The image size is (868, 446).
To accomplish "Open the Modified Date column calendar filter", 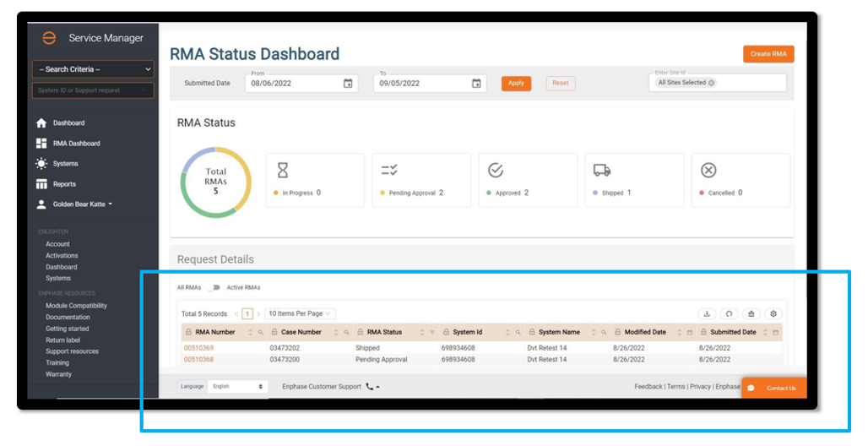I will click(690, 333).
